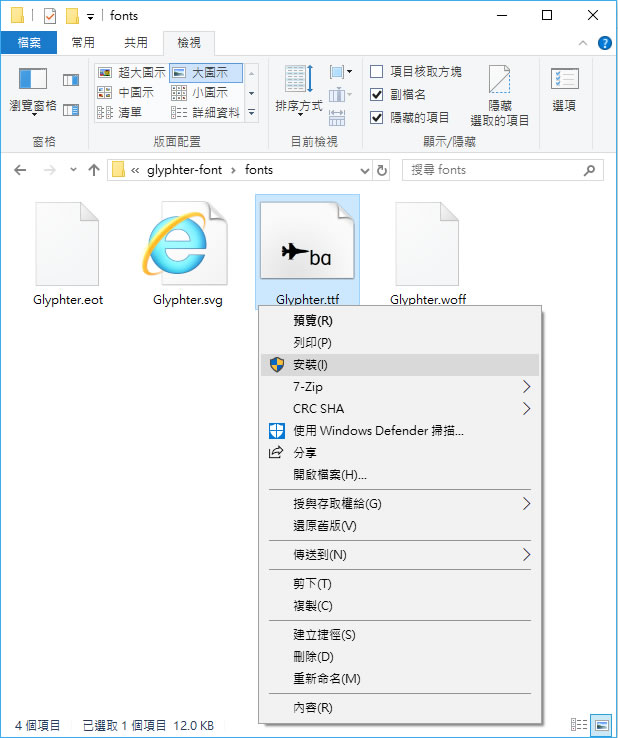Viewport: 618px width, 738px height.
Task: Toggle the Details pane icon
Action: [71, 110]
